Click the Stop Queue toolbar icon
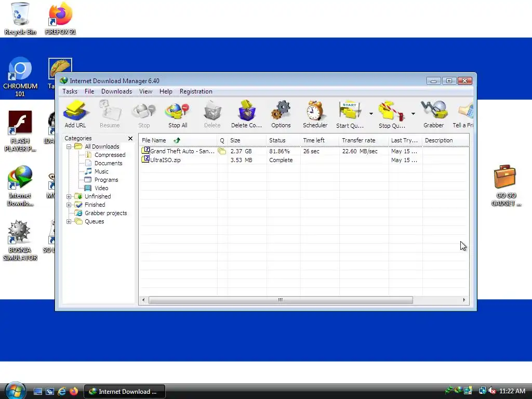 (392, 114)
